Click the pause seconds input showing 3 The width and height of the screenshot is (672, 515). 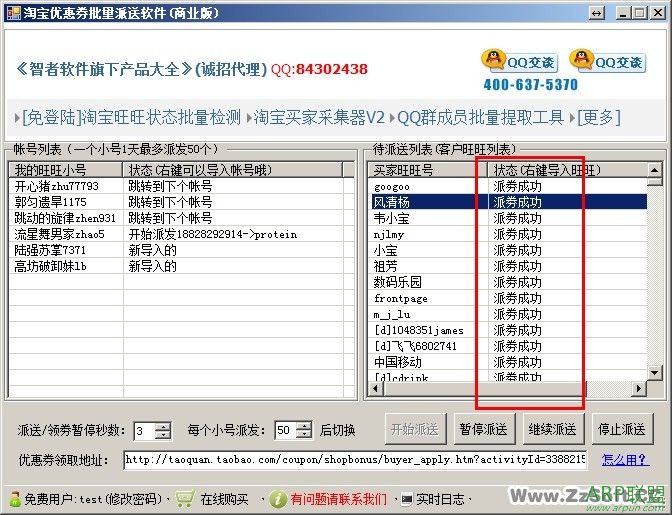(x=145, y=430)
